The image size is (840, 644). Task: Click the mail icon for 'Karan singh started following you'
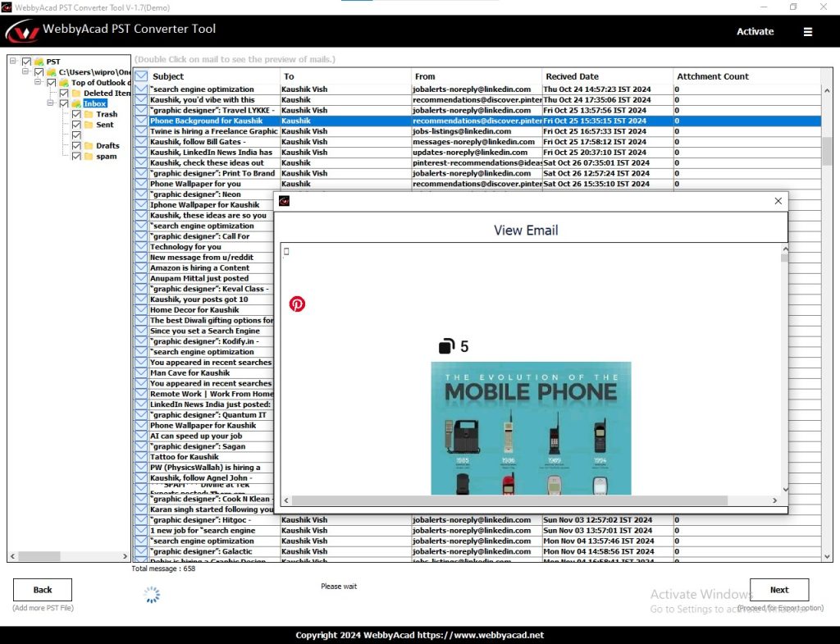pos(141,509)
